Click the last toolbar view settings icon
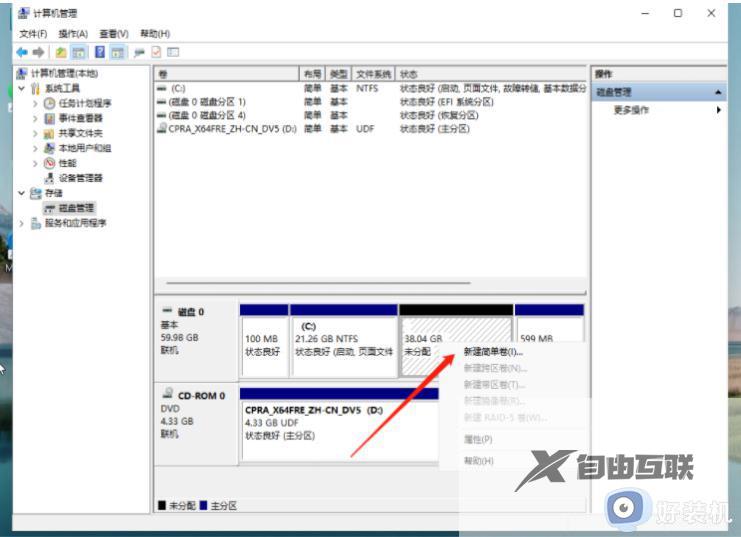Viewport: 741px width, 537px height. 173,52
